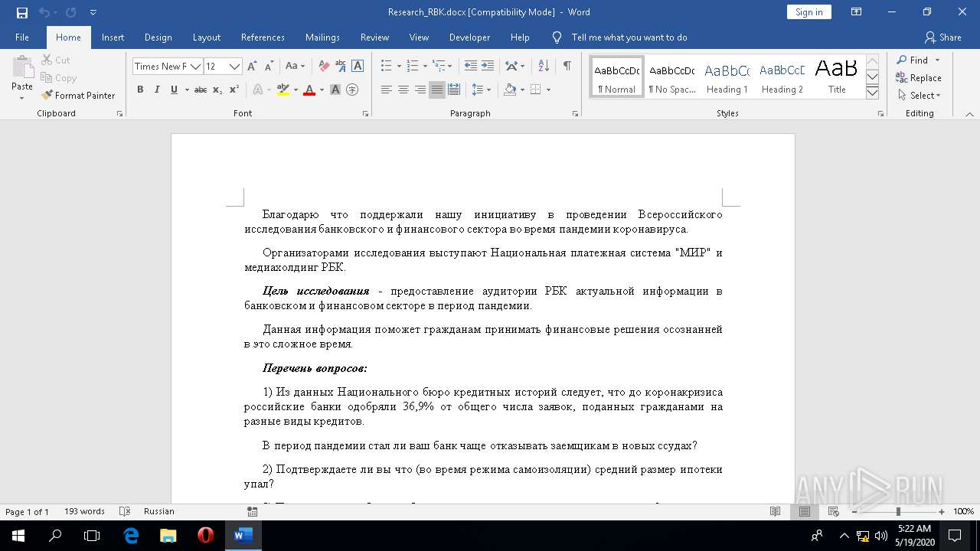
Task: Click the Russian language indicator
Action: 159,511
